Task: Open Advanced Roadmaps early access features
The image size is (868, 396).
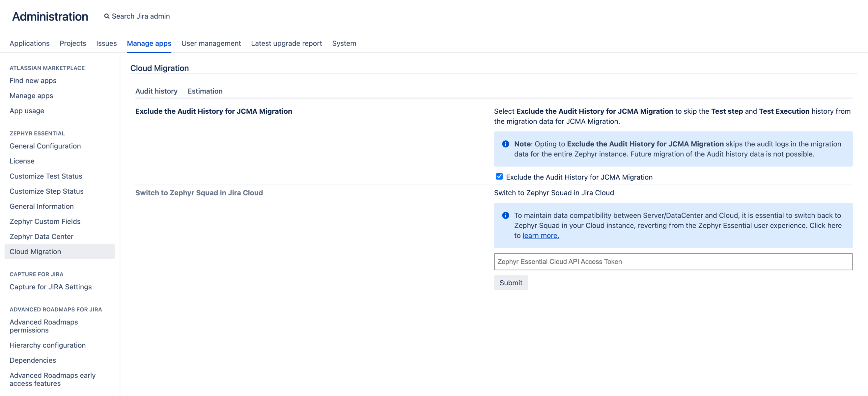Action: [53, 379]
